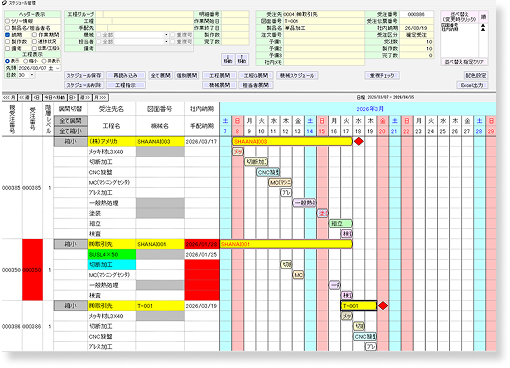Click the 再読み込み reload button
The image size is (510, 368).
126,76
